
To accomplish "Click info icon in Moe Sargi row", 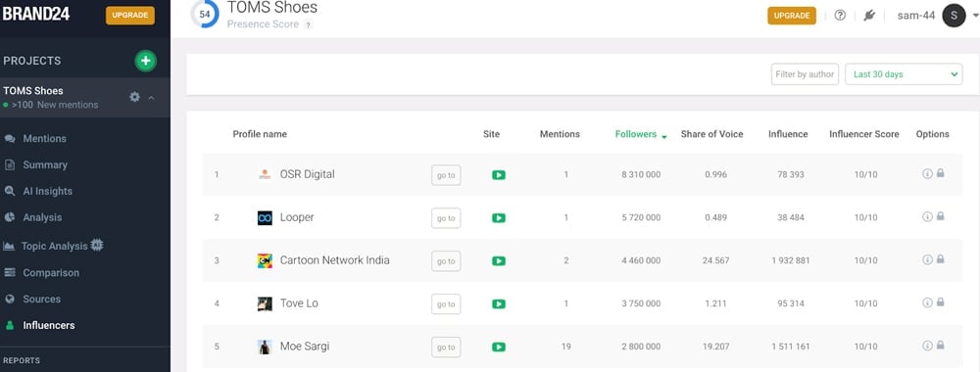I will 927,346.
